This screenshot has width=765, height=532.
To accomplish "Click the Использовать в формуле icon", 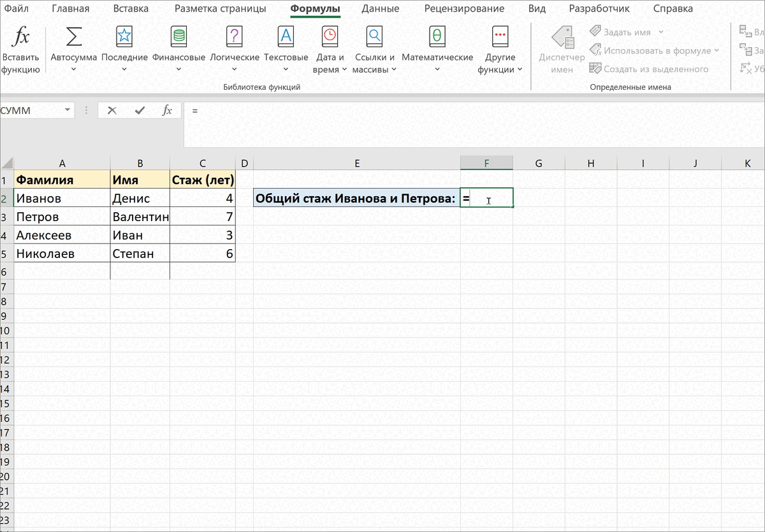I will click(595, 50).
